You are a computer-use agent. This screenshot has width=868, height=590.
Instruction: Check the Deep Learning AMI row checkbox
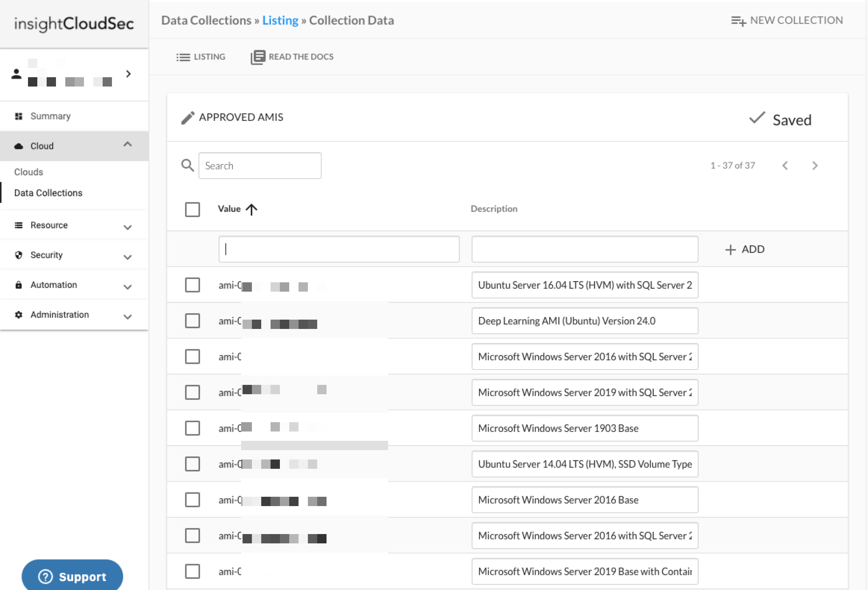pyautogui.click(x=192, y=321)
